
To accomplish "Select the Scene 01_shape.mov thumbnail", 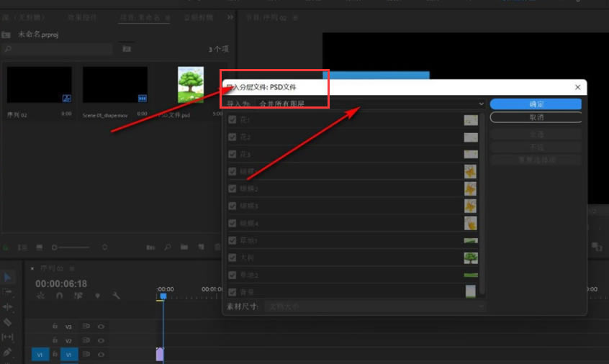I will click(115, 85).
